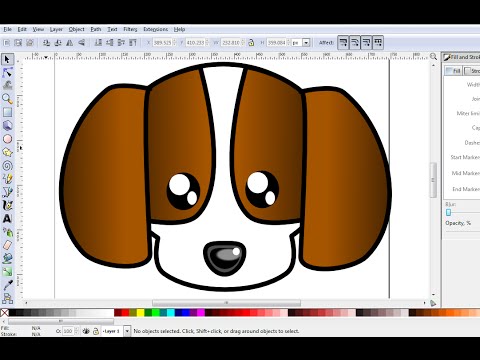Click the Deselect toolbar icon
Viewport: 480px width, 360px height.
click(30, 43)
